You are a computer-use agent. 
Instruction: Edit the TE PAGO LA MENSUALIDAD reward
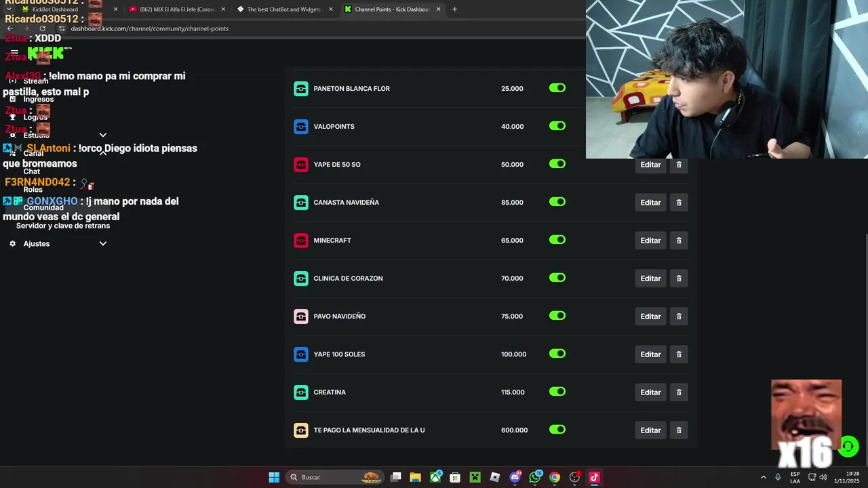(x=650, y=430)
